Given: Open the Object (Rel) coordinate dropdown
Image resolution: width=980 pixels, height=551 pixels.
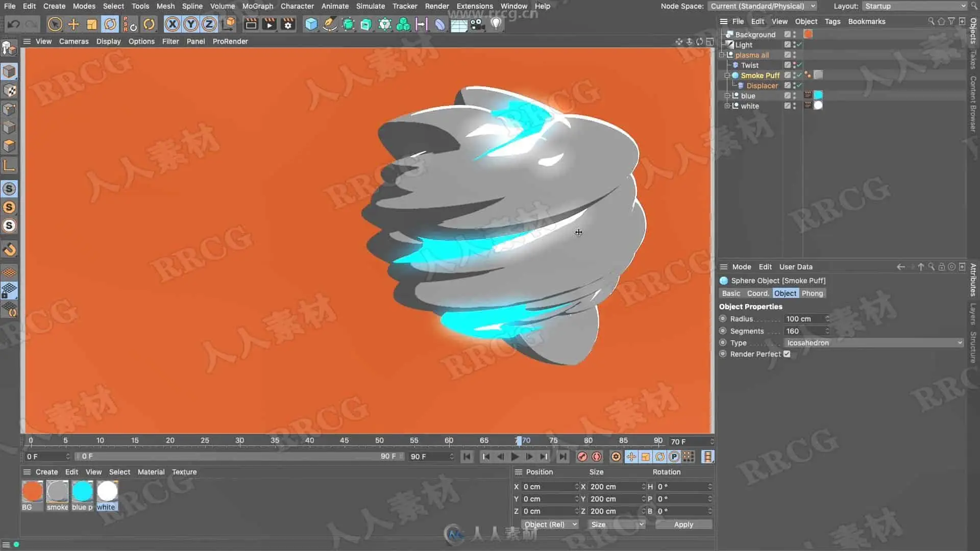Looking at the screenshot, I should point(550,524).
